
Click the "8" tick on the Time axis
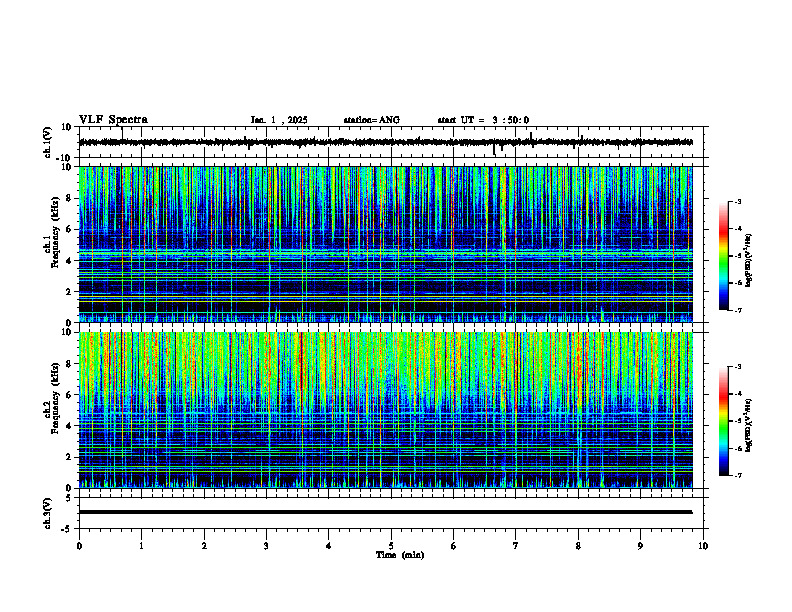578,546
